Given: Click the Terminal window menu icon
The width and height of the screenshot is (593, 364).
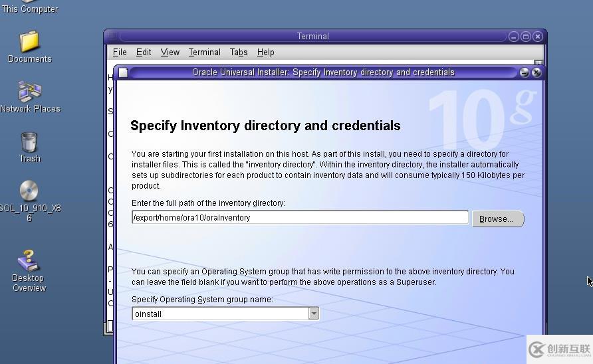Looking at the screenshot, I should tap(112, 37).
